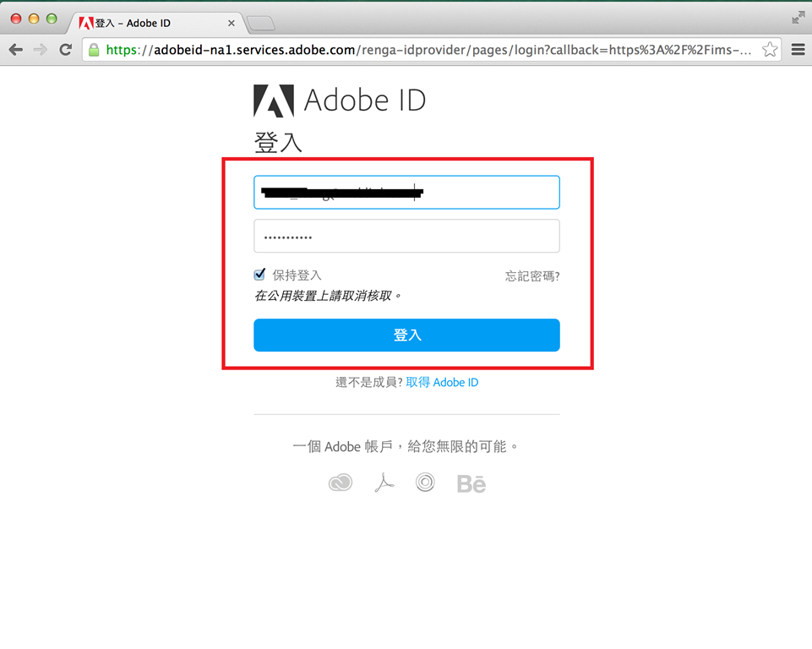Click the green SSL padlock icon
812x649 pixels.
94,50
